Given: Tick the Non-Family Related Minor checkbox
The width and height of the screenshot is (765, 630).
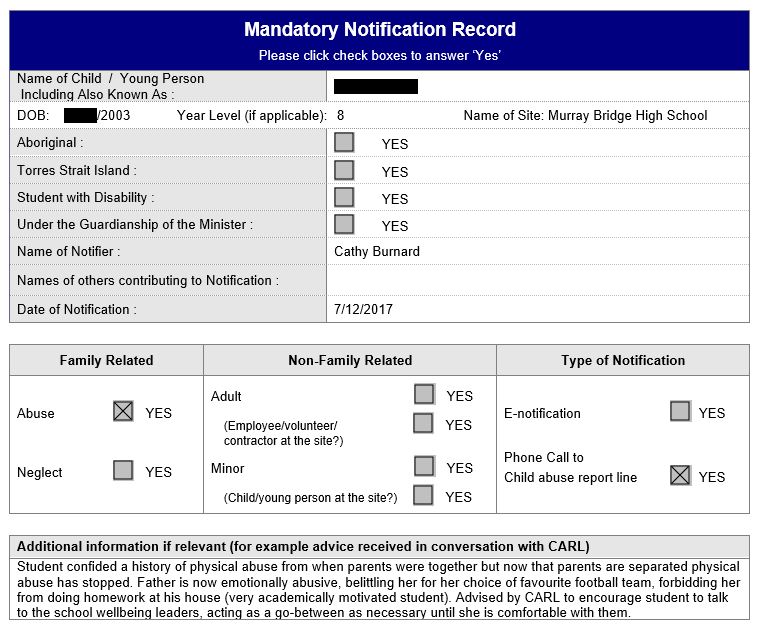Looking at the screenshot, I should pos(424,466).
